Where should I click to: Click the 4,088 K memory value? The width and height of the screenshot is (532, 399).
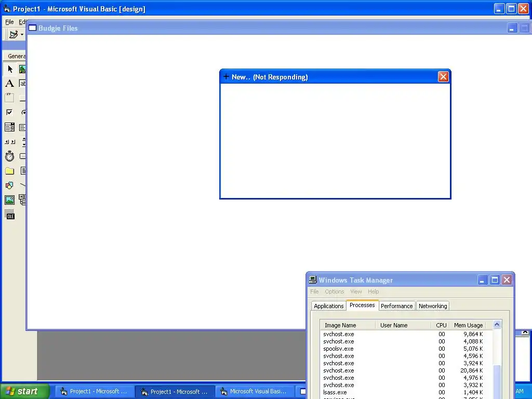(473, 341)
